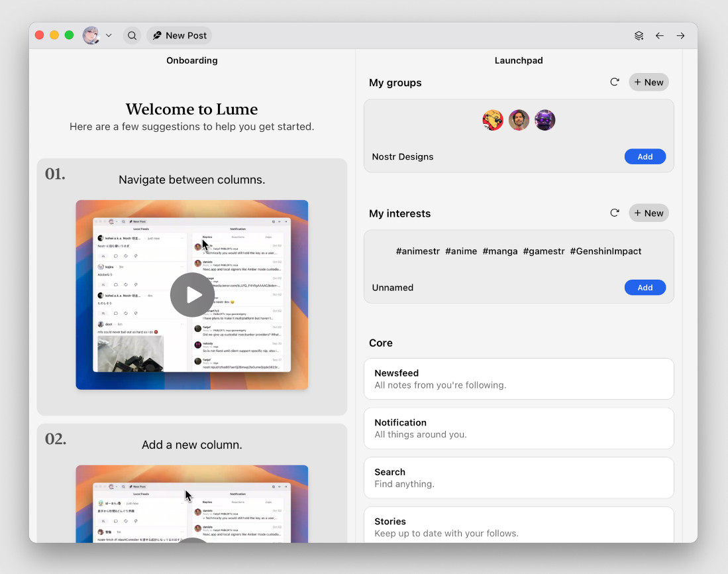Click the green zoom window button

pyautogui.click(x=69, y=35)
